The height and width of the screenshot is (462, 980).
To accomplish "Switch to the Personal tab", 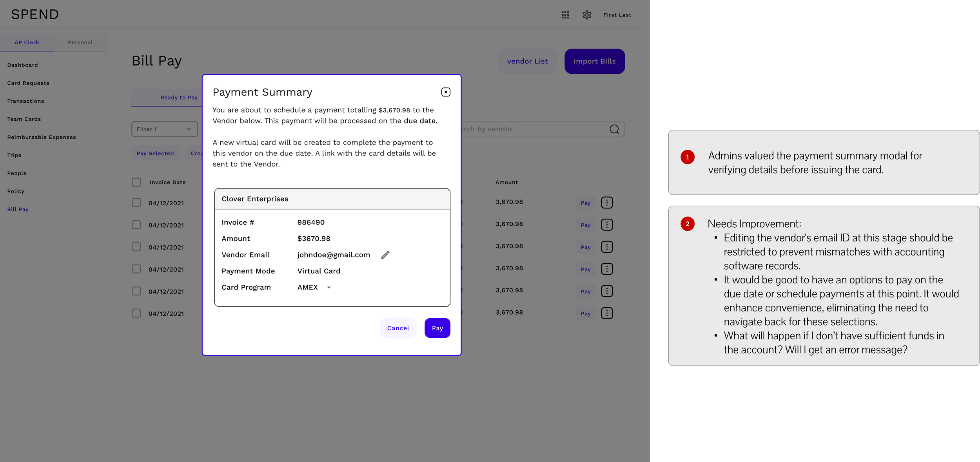I will click(80, 42).
